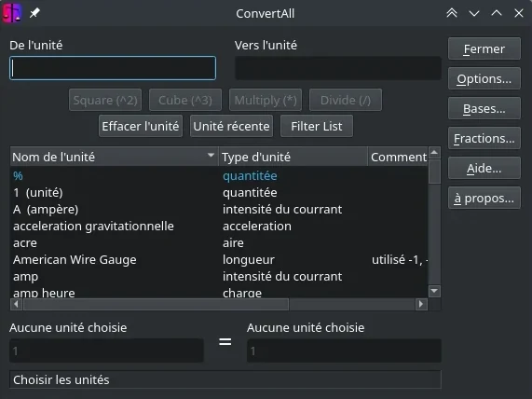Open the à propos... dialog
The image size is (532, 399).
[x=484, y=198]
